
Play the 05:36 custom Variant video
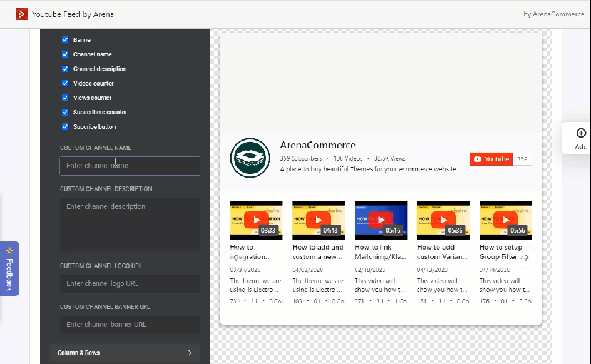tap(443, 220)
